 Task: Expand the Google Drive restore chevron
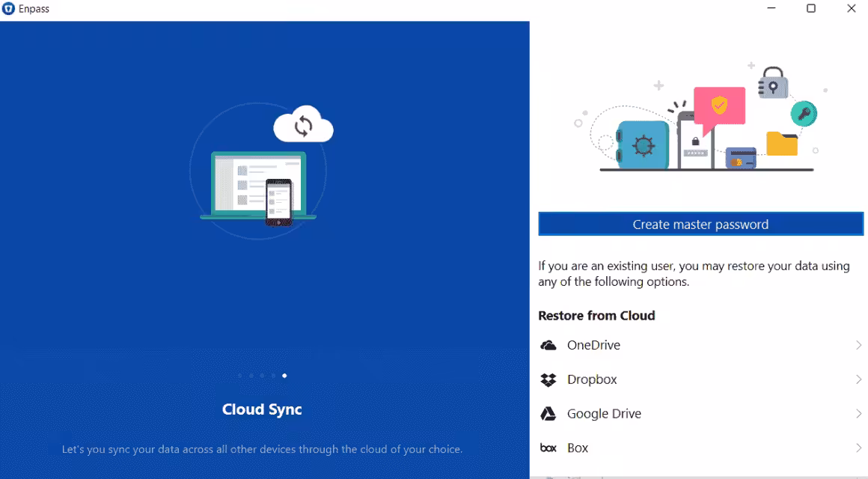click(x=858, y=414)
